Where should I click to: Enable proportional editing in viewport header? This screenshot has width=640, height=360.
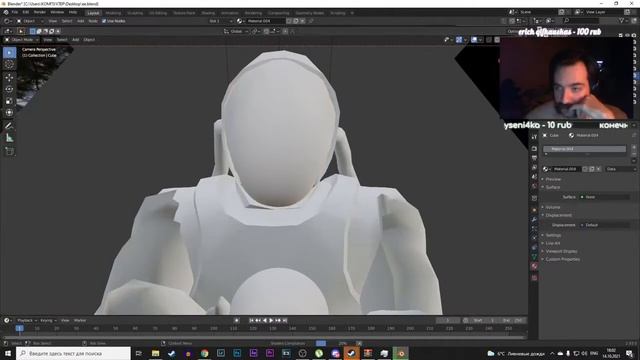[285, 31]
